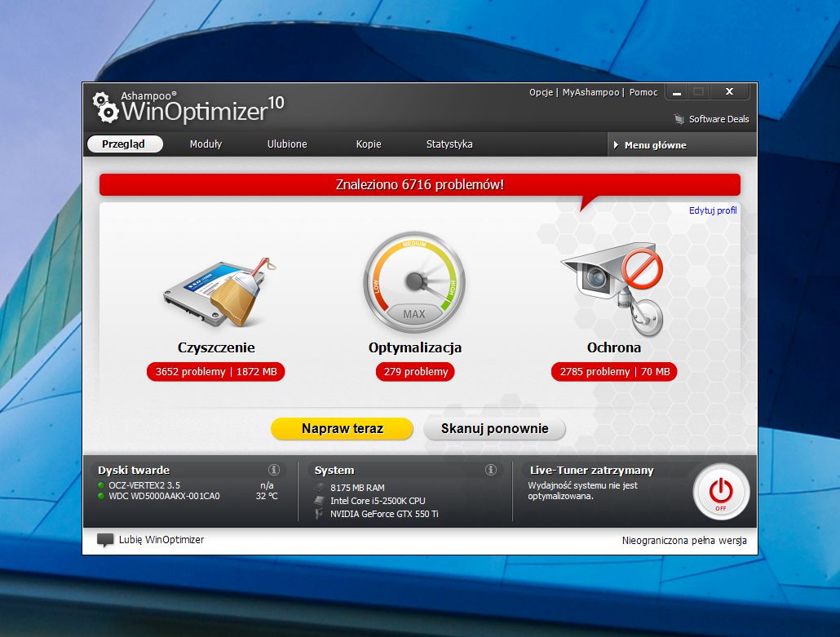Click green status dot for WDC WD5000AAKX drive

coord(100,496)
